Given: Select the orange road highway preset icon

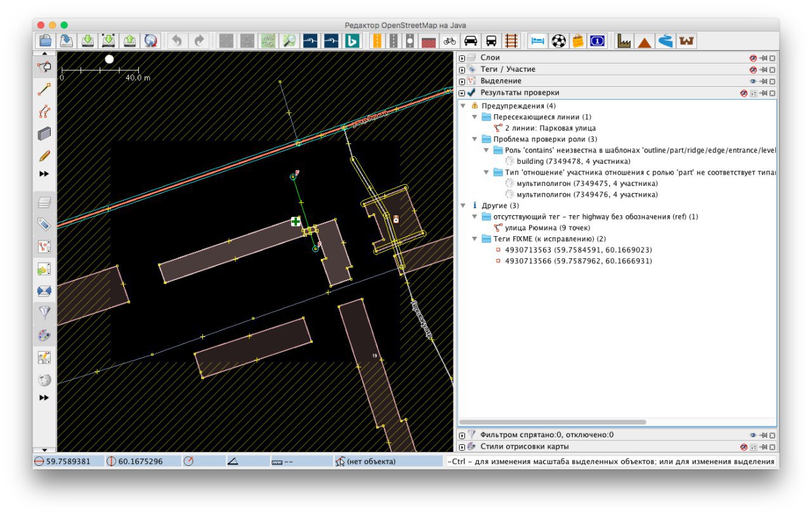Looking at the screenshot, I should pos(377,41).
